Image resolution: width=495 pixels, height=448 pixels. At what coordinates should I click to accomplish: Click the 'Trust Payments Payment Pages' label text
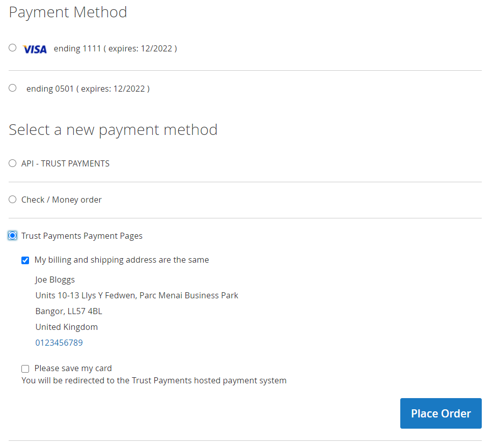click(x=81, y=236)
